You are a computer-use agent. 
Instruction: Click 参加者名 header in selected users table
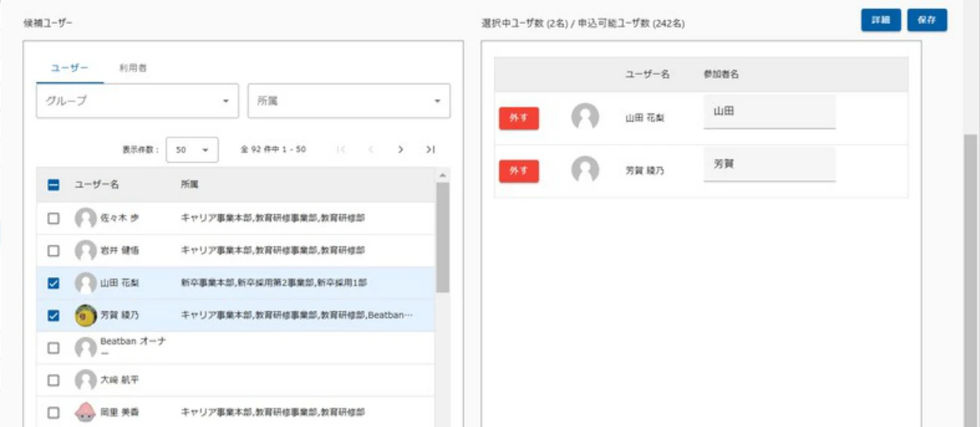[722, 75]
